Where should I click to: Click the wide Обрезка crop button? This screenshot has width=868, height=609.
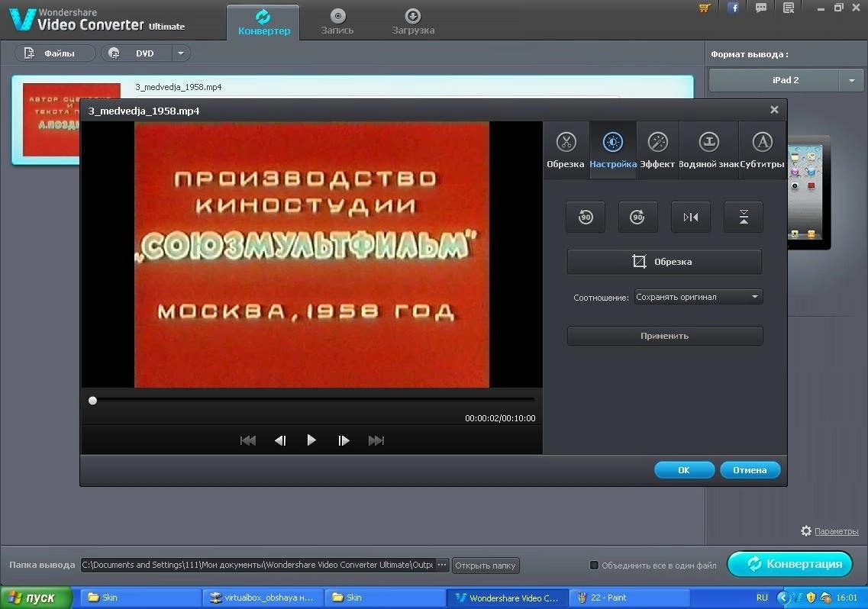[664, 261]
